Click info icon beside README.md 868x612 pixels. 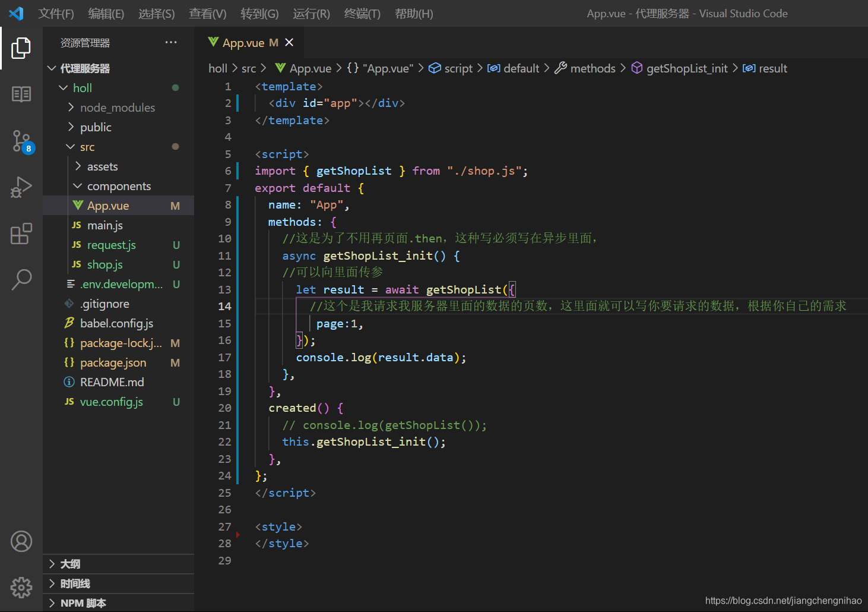(69, 382)
